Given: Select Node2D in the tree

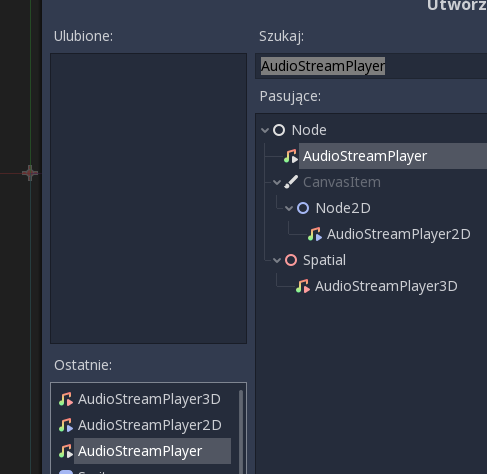Looking at the screenshot, I should point(343,208).
